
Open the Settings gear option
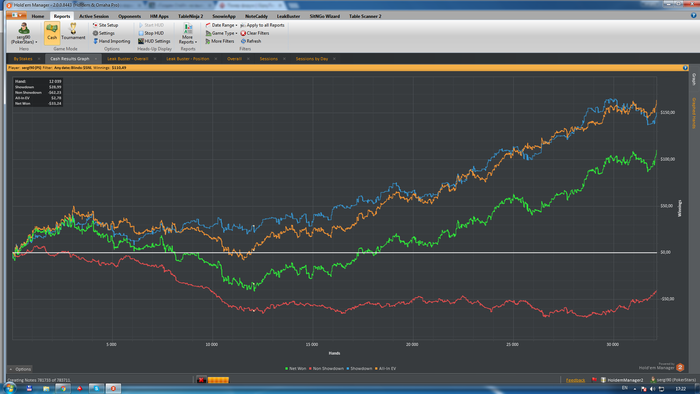tap(104, 33)
